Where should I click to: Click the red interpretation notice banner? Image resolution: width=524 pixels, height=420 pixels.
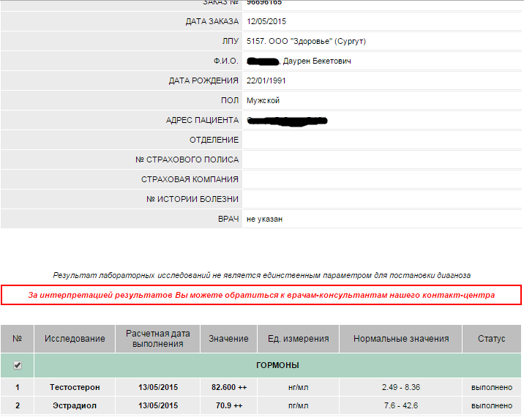tap(261, 295)
